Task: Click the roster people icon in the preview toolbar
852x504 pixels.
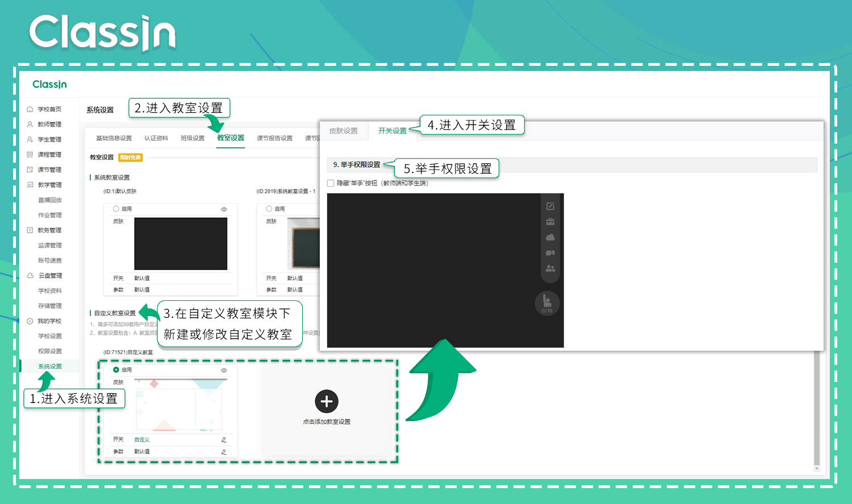Action: coord(550,268)
